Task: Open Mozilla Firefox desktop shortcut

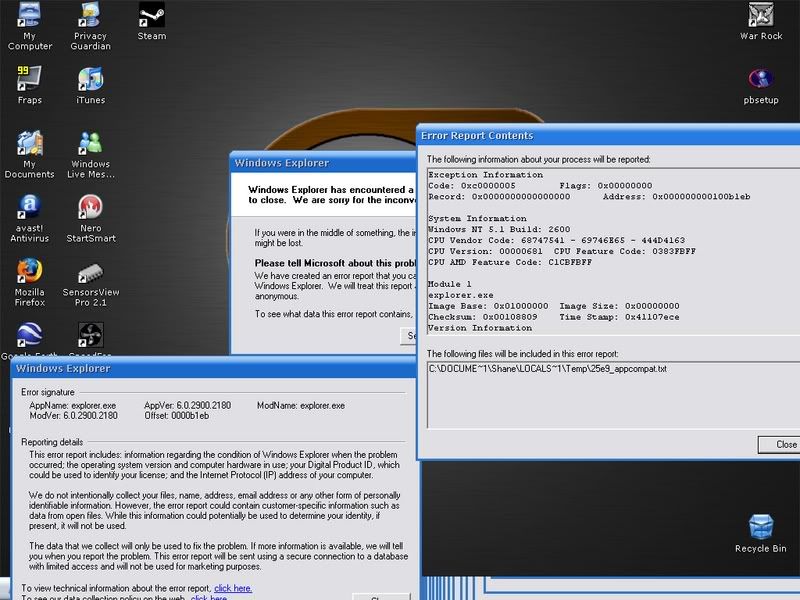Action: coord(29,272)
